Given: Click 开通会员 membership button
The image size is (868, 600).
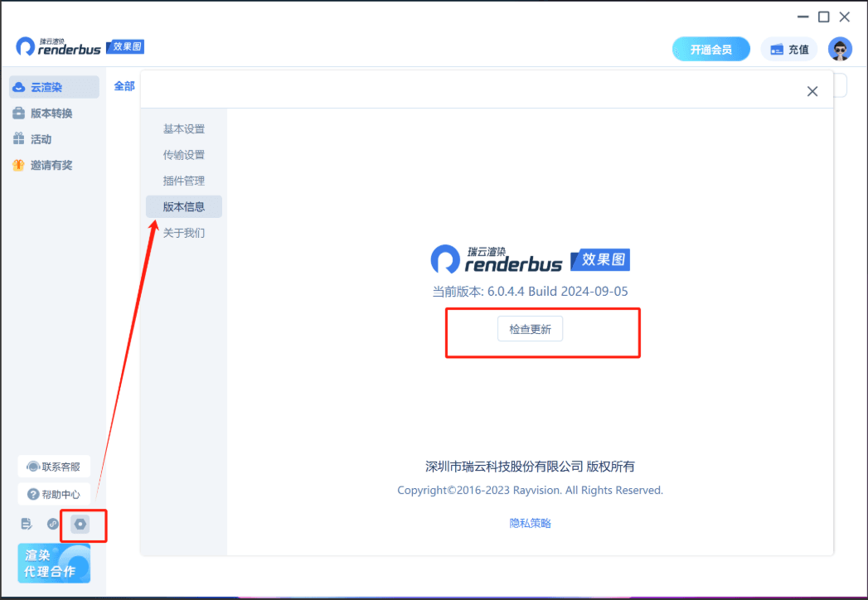Looking at the screenshot, I should 710,49.
